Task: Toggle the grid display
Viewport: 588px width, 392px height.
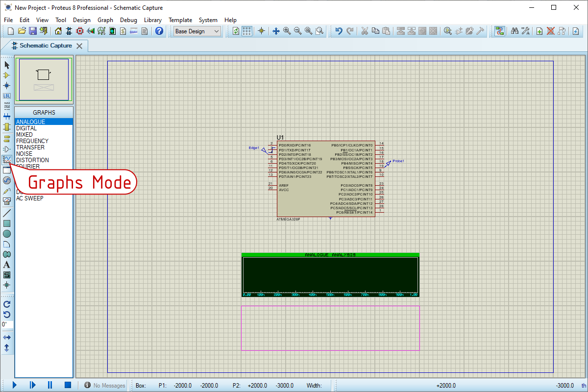Action: [247, 31]
